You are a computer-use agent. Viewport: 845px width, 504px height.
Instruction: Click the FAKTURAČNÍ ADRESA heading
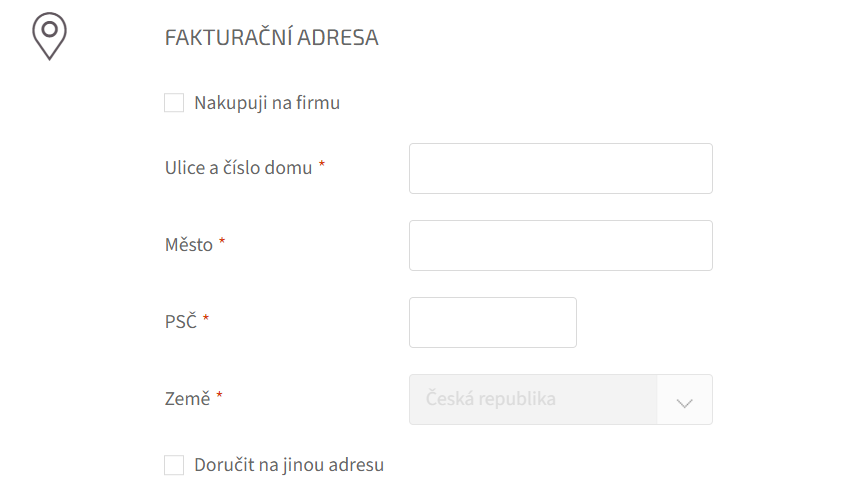click(271, 38)
